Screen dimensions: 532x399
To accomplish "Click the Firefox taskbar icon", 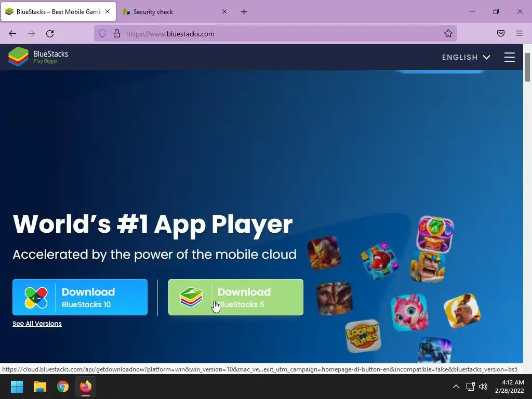I will pyautogui.click(x=86, y=387).
